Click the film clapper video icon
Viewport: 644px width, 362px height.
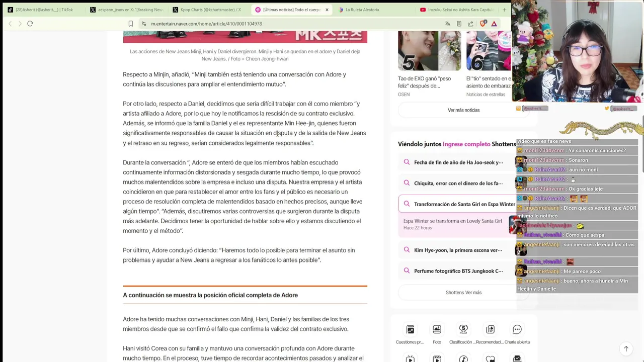(x=437, y=358)
